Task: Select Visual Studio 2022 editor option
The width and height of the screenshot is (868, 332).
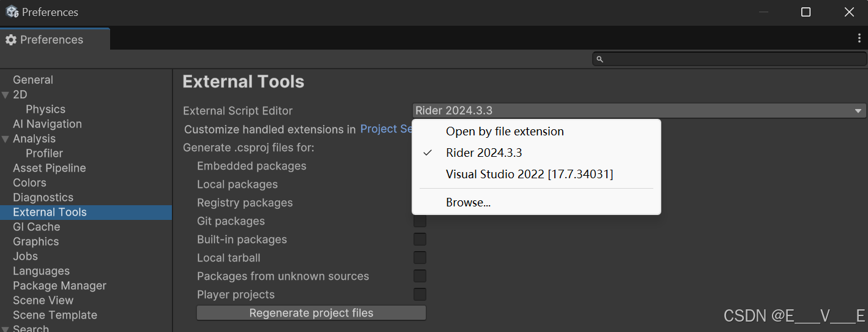Action: point(536,175)
